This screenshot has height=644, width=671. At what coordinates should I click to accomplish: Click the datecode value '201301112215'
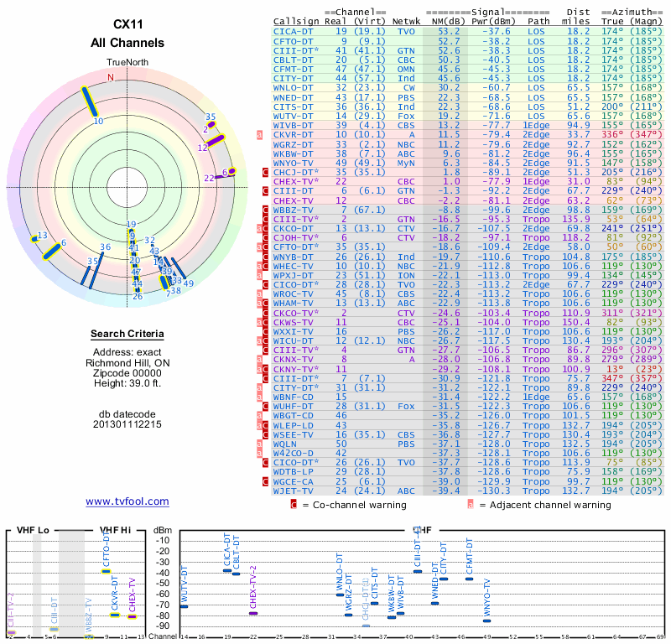[127, 424]
